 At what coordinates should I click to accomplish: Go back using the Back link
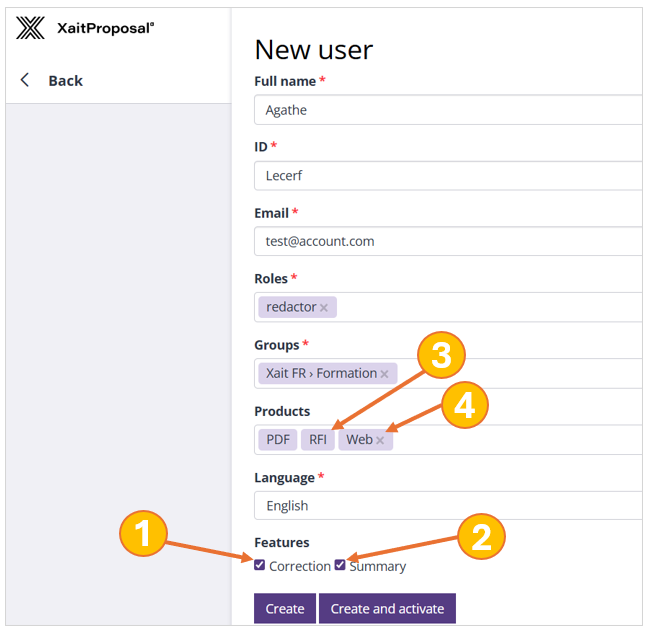coord(65,80)
